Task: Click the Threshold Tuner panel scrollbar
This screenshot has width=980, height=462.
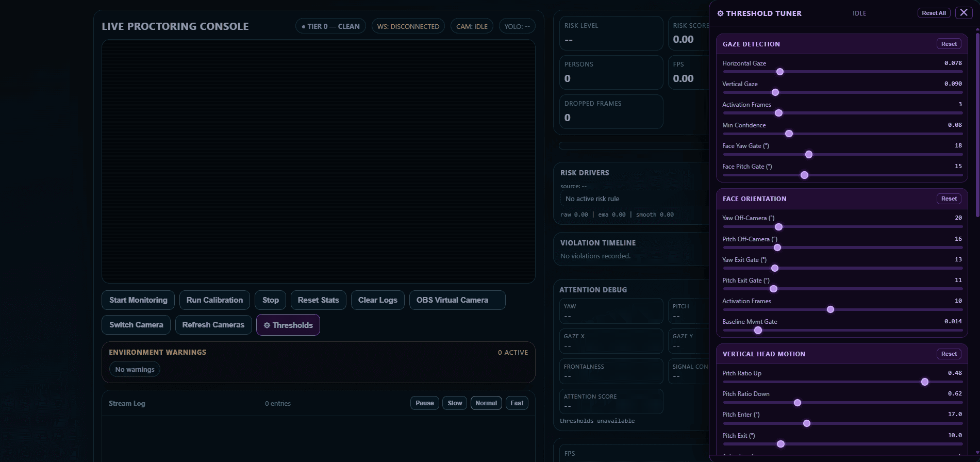Action: (977, 124)
